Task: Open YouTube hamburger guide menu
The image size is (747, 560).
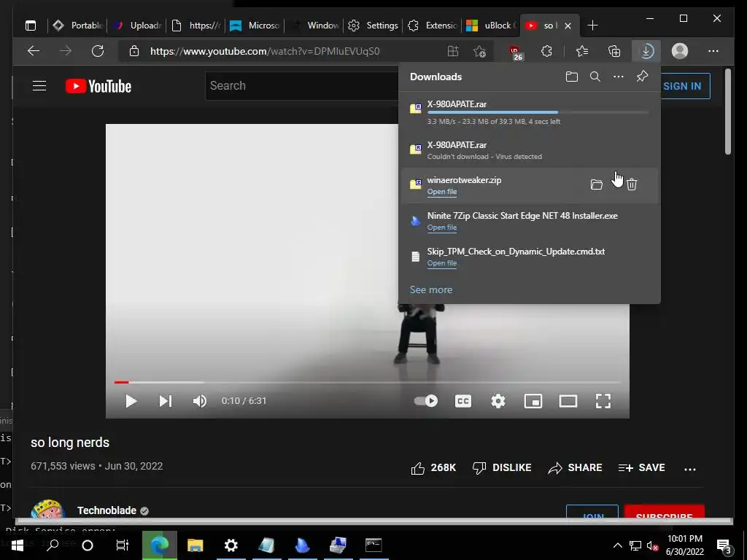Action: point(39,86)
